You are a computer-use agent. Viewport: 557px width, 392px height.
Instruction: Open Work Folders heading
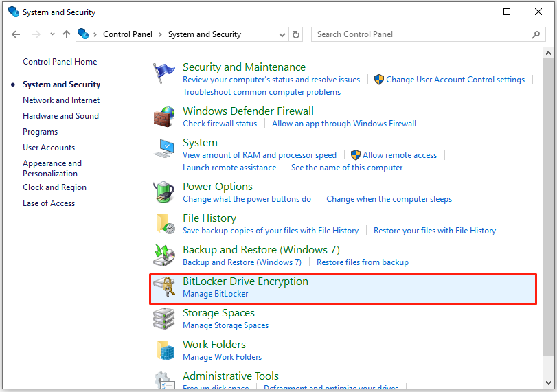pos(214,345)
